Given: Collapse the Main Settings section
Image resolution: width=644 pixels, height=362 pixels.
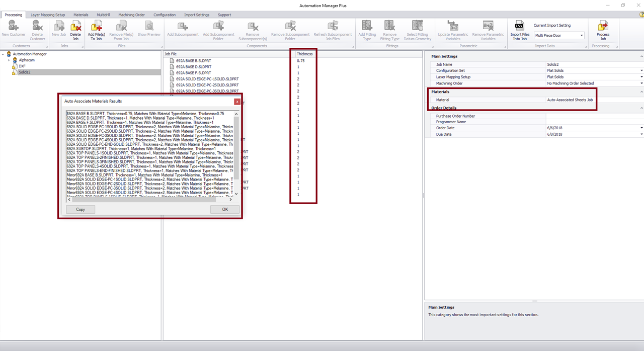Looking at the screenshot, I should 641,56.
